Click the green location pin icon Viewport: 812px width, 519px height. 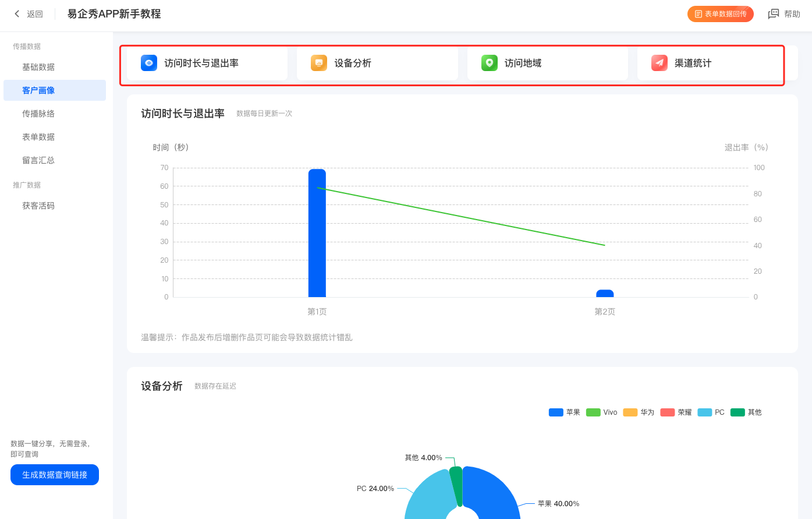(x=490, y=63)
